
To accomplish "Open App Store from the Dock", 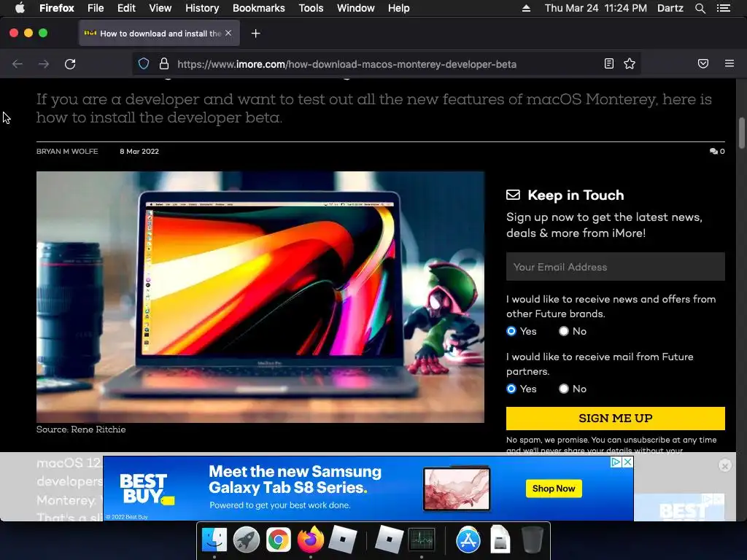I will [468, 540].
